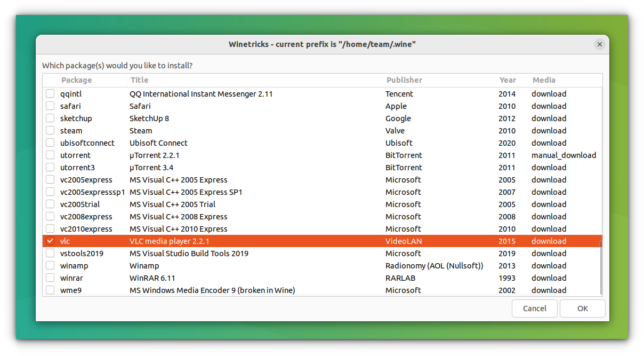This screenshot has height=356, width=644.
Task: Select the 'RARLAB' publisher cell
Action: pos(400,278)
